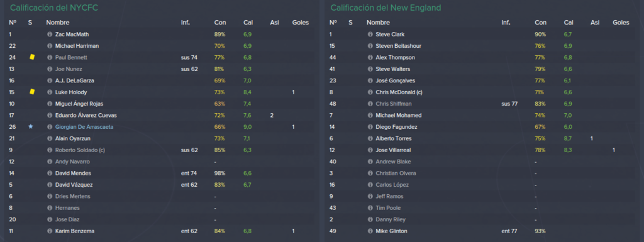
Task: Sort NYCFC table by Goles column
Action: coord(300,23)
